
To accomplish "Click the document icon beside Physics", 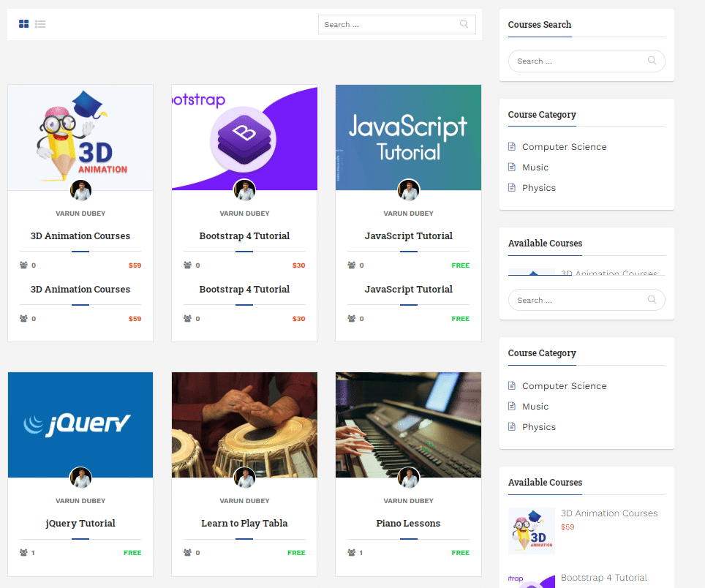I will coord(511,187).
